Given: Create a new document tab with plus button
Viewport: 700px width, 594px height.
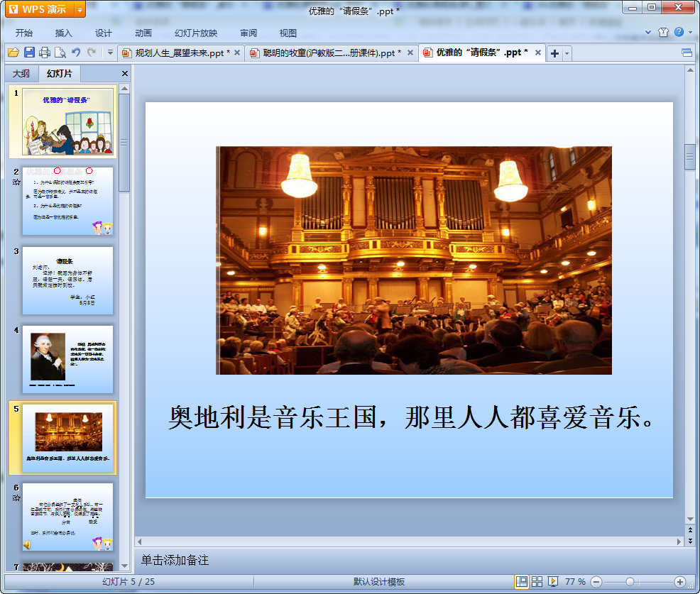Looking at the screenshot, I should pyautogui.click(x=554, y=53).
